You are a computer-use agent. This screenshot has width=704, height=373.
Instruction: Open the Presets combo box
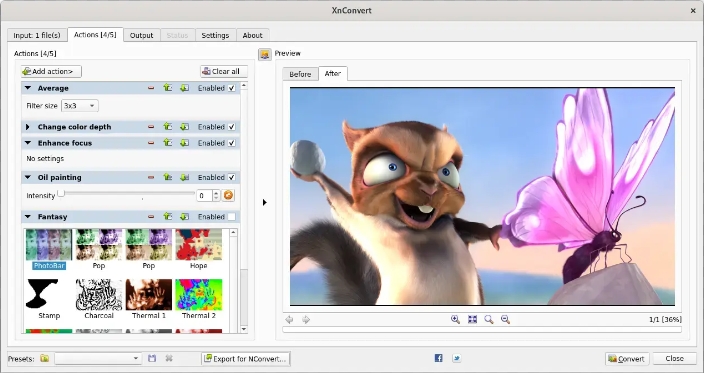(98, 358)
